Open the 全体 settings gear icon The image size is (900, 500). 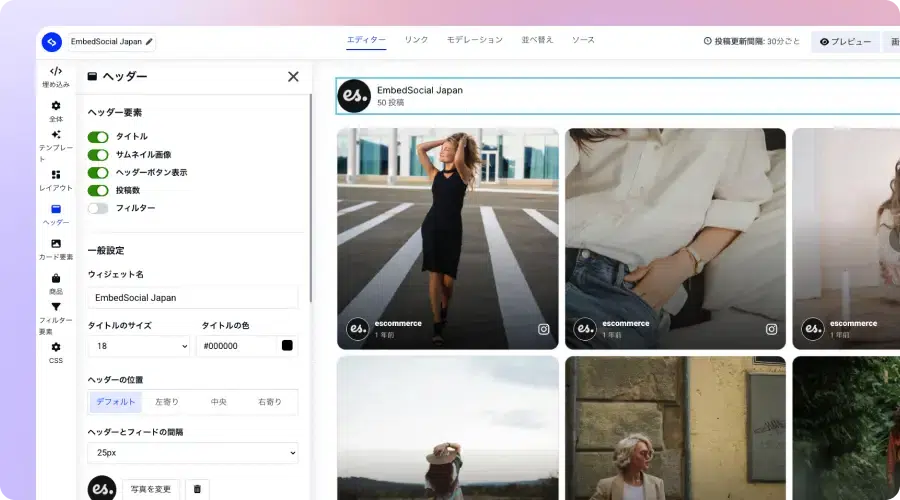click(56, 106)
